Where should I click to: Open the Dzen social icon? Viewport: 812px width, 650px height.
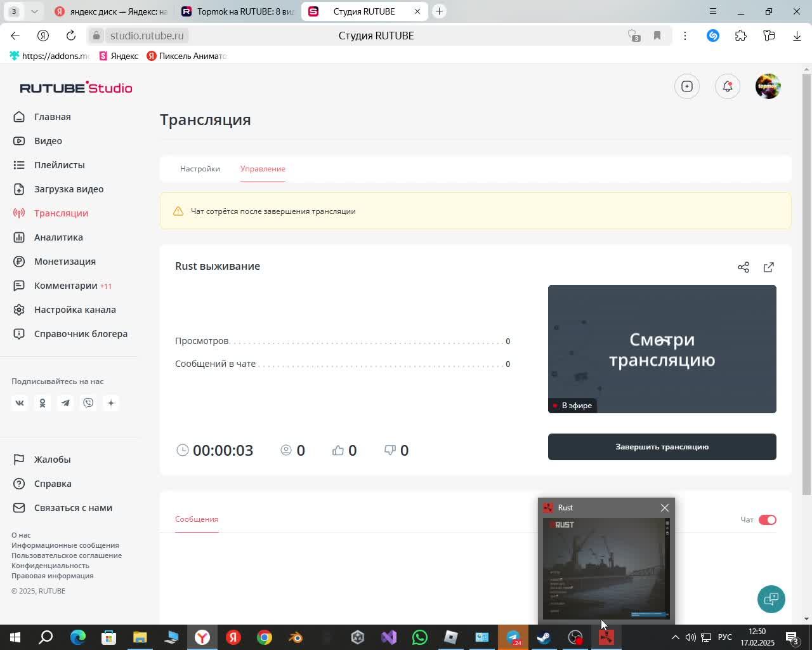(111, 403)
